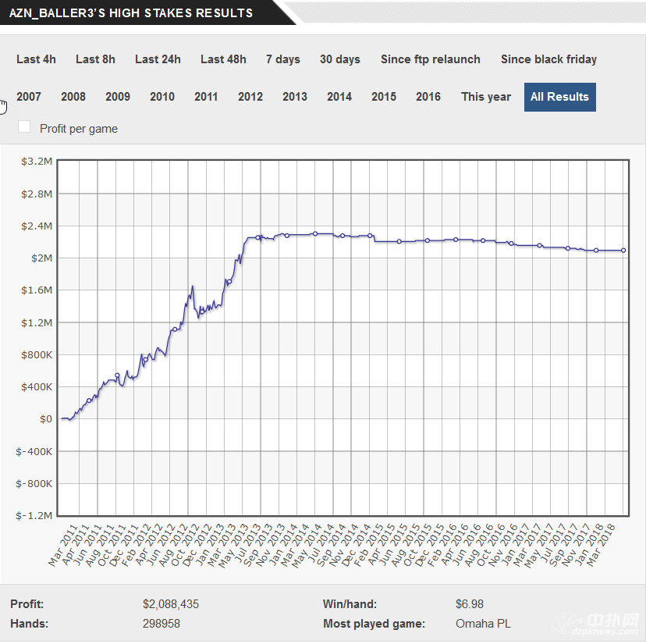Viewport: 646px width, 644px height.
Task: Show results for Last 48h
Action: (223, 59)
